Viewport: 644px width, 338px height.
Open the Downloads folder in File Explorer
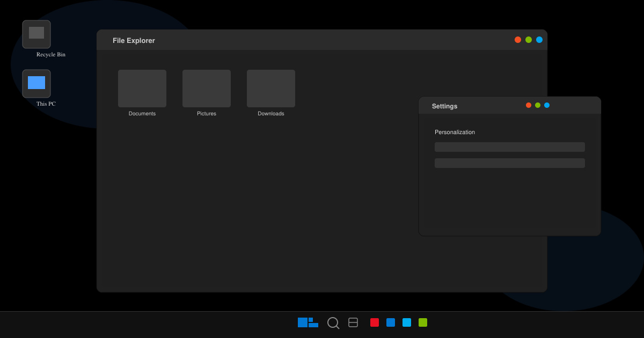click(271, 89)
